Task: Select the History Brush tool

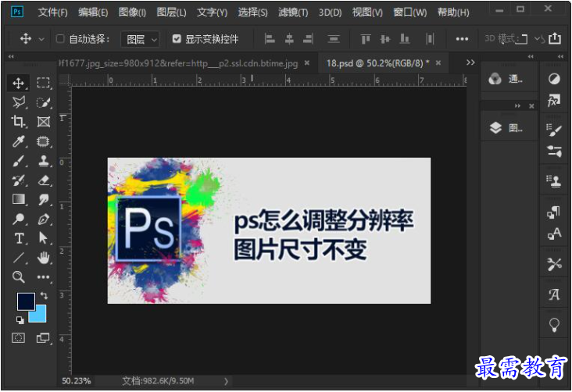Action: pyautogui.click(x=18, y=180)
